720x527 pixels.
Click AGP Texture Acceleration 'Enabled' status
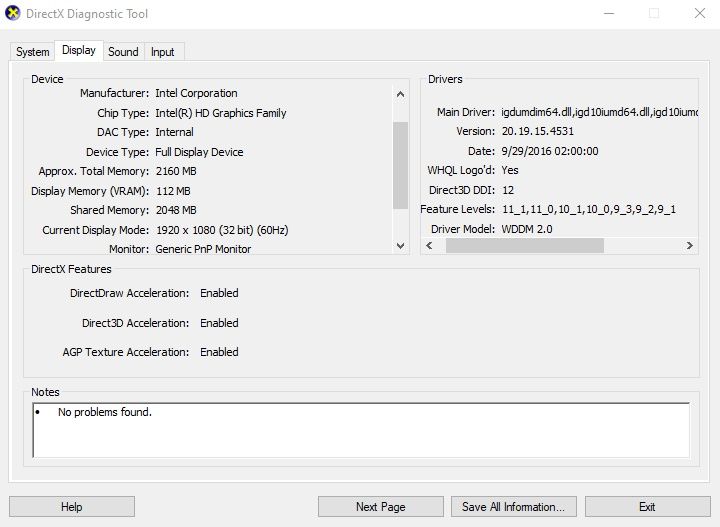click(219, 352)
